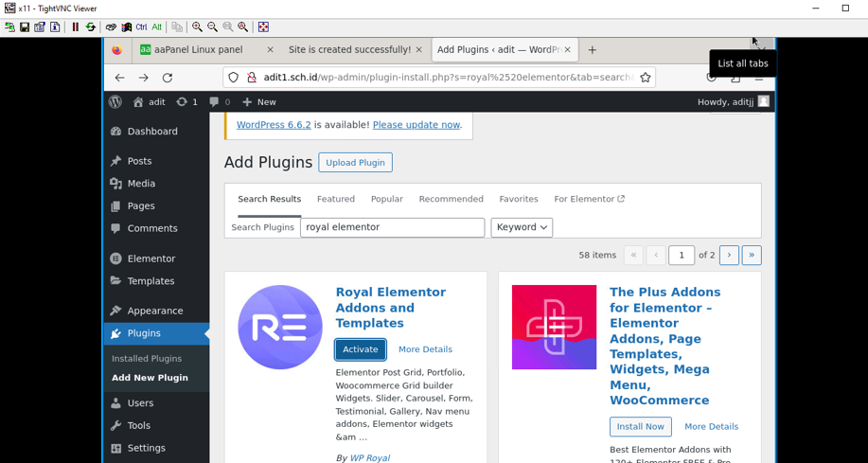Viewport: 868px width, 463px height.
Task: Open the New content menu
Action: coord(259,102)
